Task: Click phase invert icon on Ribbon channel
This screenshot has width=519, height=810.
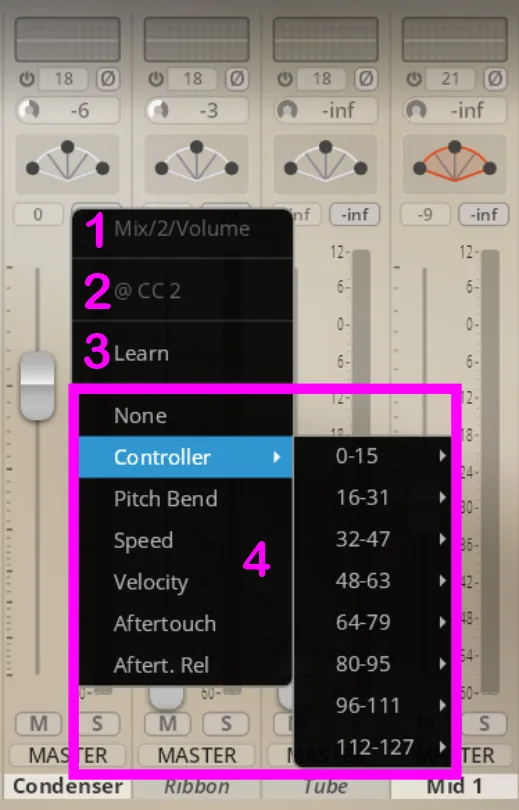Action: [x=237, y=79]
